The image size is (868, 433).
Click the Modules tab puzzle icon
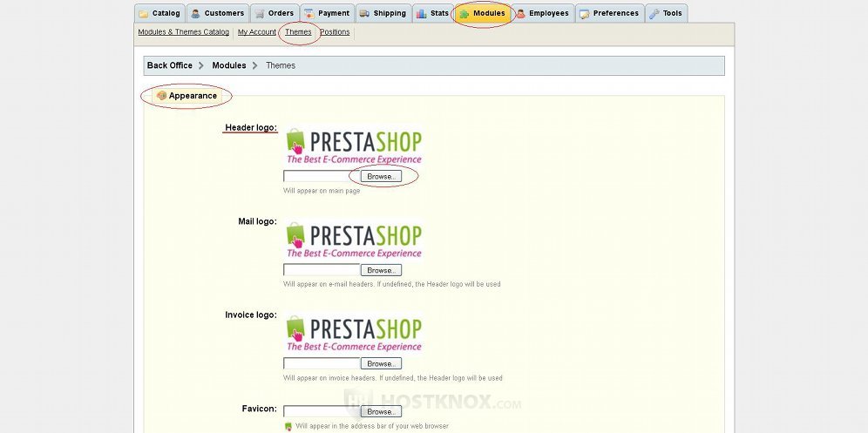point(464,14)
